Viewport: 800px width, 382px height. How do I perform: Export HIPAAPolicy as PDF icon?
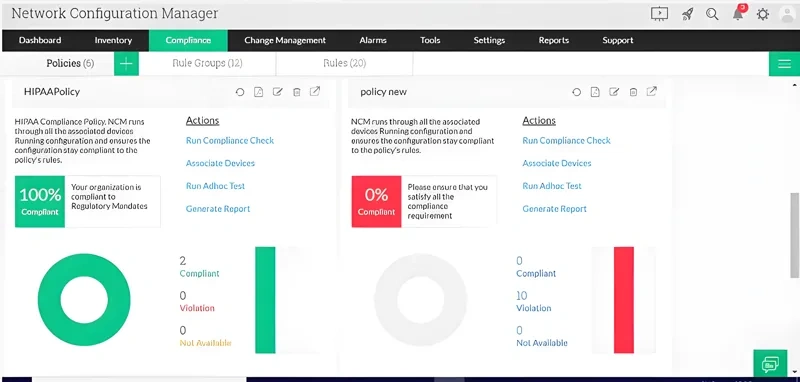click(x=259, y=92)
